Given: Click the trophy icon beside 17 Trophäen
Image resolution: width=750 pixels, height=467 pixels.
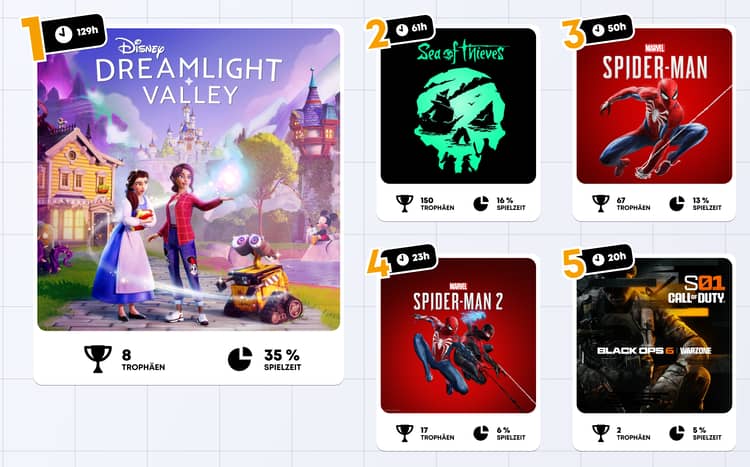Looking at the screenshot, I should [x=405, y=433].
